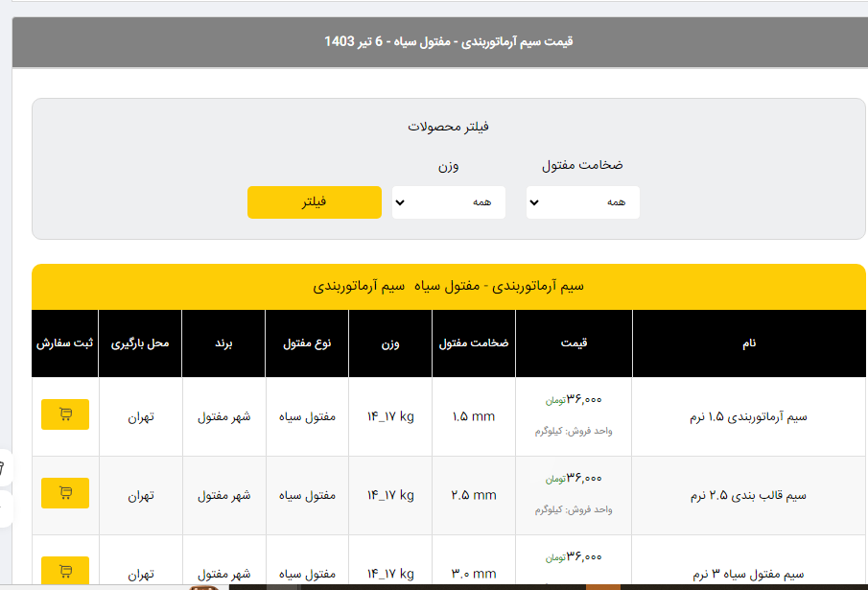Open product سیم آرماتوربندی 1.5 نرم
The width and height of the screenshot is (868, 590).
[749, 417]
